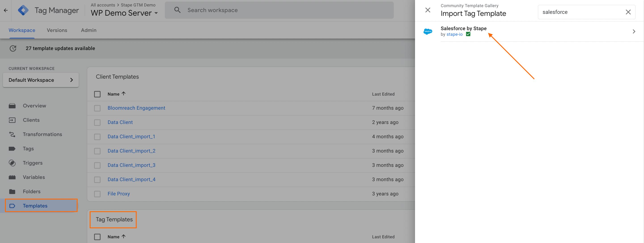The height and width of the screenshot is (243, 644).
Task: Toggle select-all checkbox in Client Templates
Action: pos(97,94)
